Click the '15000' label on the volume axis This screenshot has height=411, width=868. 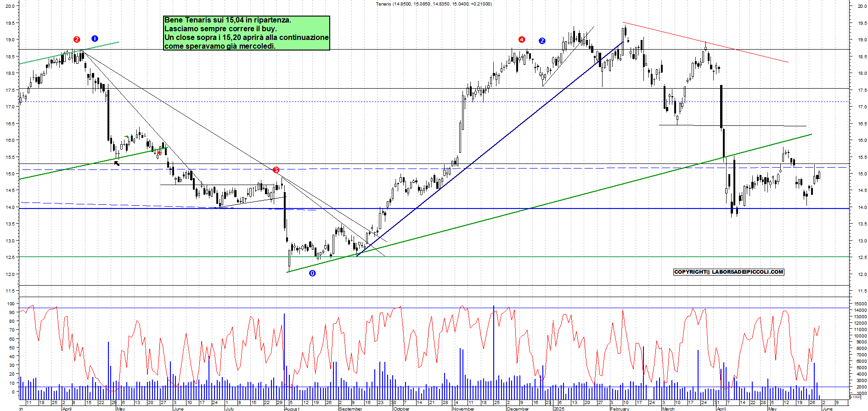point(860,304)
